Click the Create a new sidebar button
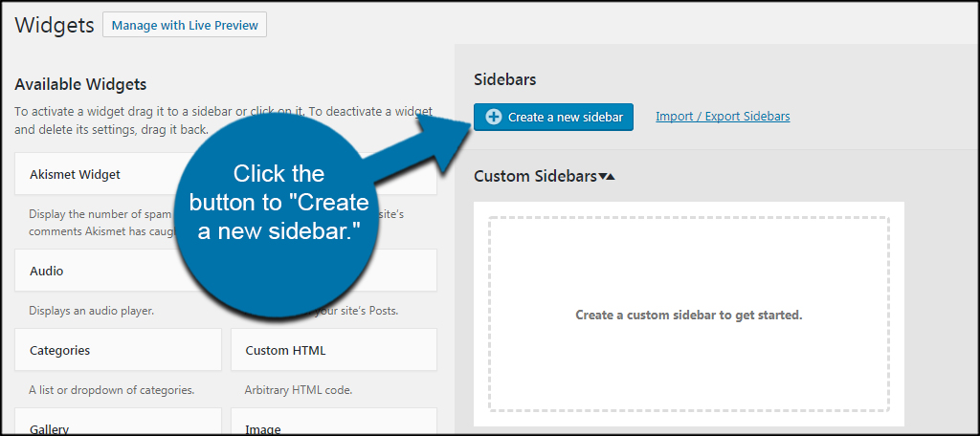The height and width of the screenshot is (436, 980). (553, 117)
